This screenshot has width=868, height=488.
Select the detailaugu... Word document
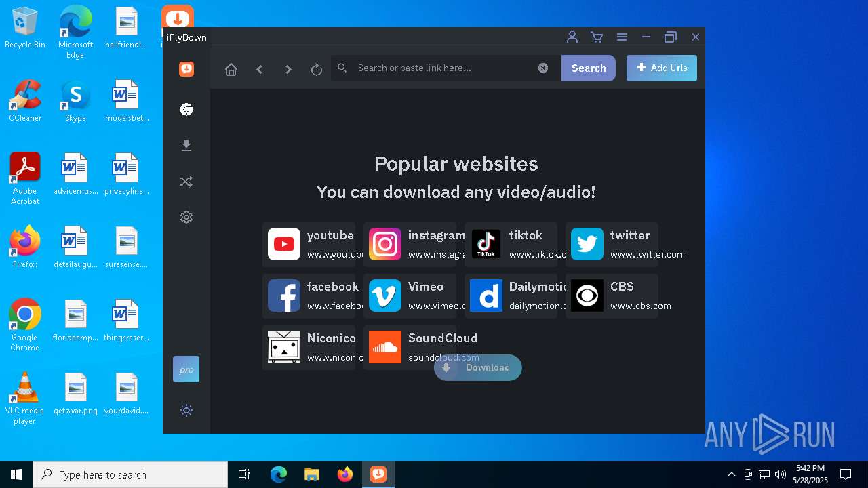pos(75,247)
